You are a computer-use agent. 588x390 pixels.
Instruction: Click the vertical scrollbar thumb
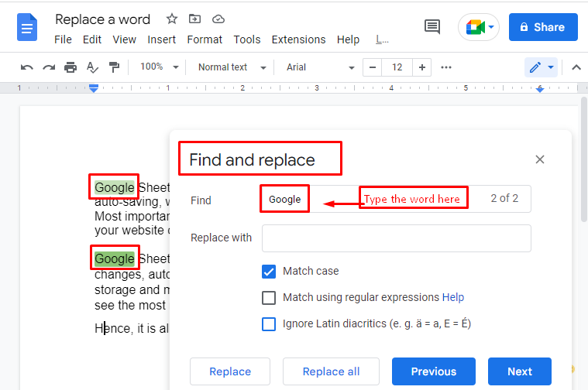click(584, 159)
